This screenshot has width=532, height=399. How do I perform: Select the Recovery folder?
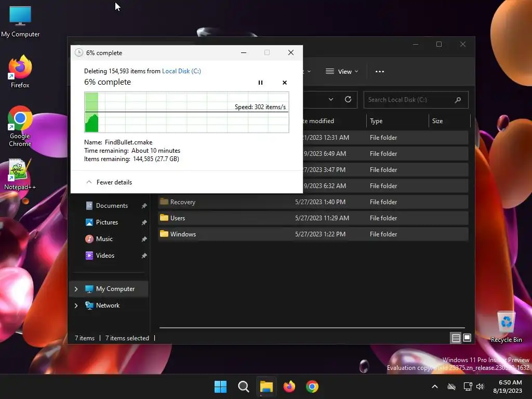[x=313, y=202]
